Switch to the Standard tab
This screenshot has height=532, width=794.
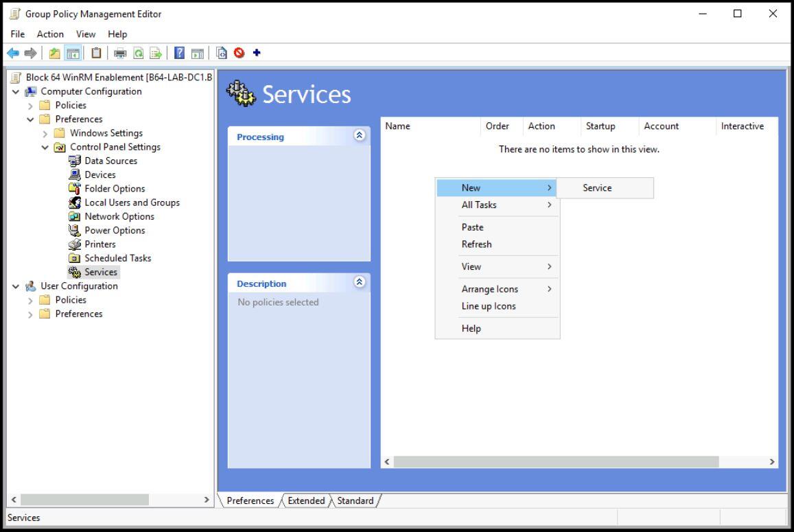[x=355, y=500]
